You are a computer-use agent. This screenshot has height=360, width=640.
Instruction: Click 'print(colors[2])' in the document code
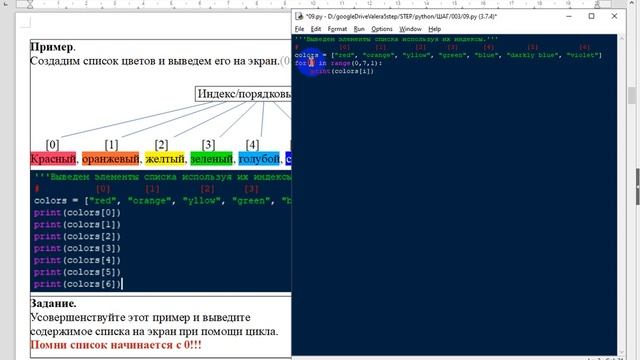78,236
